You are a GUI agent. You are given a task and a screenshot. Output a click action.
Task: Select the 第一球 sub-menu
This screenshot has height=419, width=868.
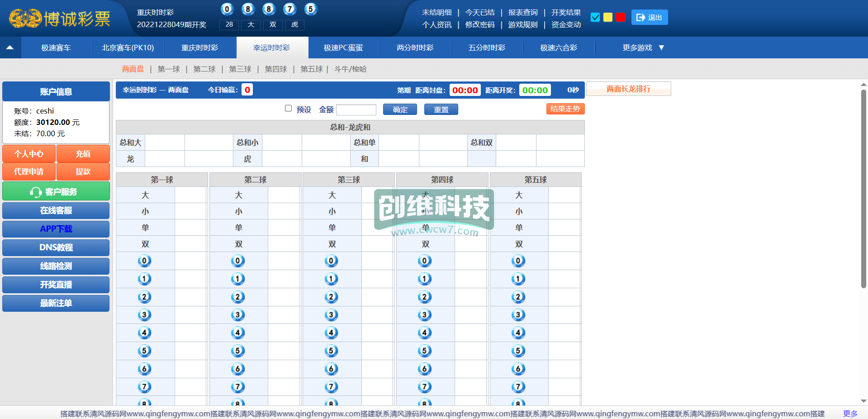(x=169, y=69)
